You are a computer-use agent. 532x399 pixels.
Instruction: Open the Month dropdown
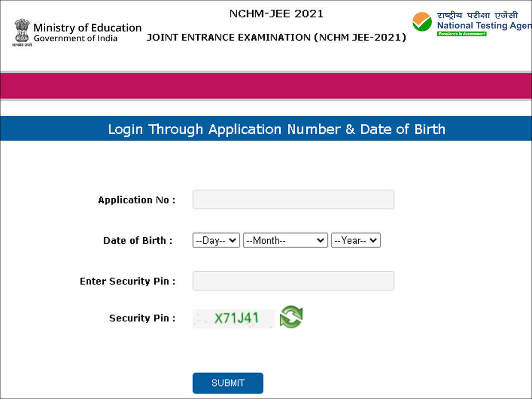click(286, 240)
